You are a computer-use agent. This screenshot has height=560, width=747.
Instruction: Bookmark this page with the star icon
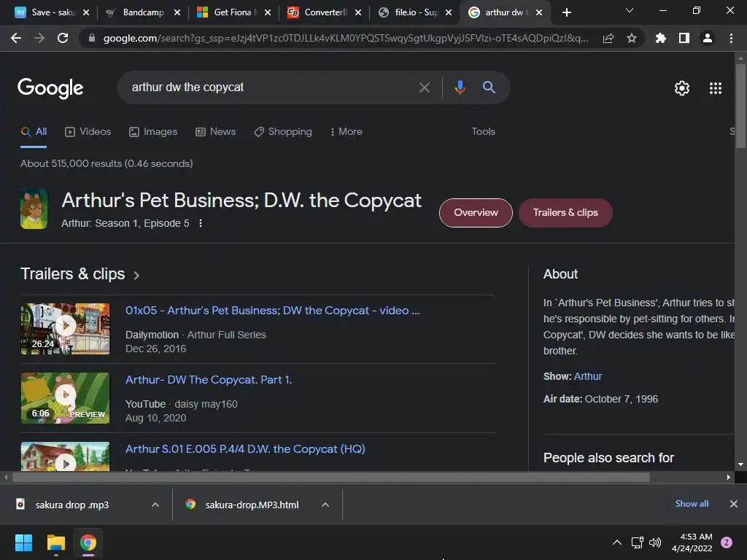point(632,38)
